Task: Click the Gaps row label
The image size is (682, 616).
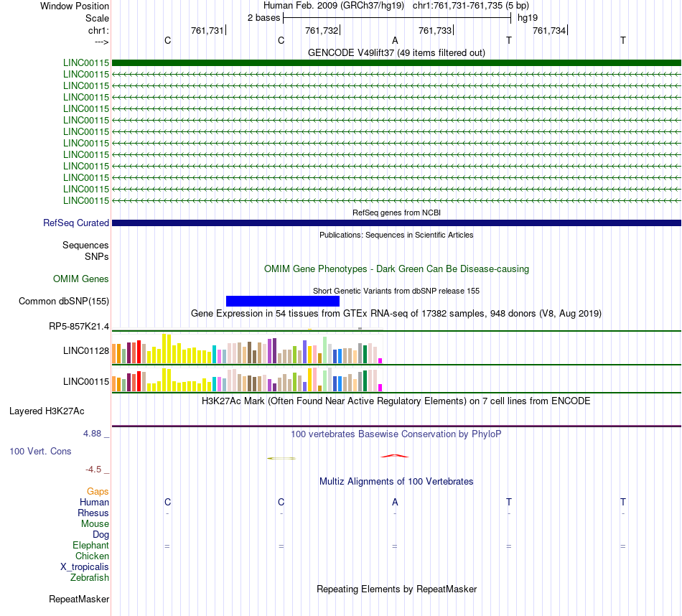Action: (98, 491)
